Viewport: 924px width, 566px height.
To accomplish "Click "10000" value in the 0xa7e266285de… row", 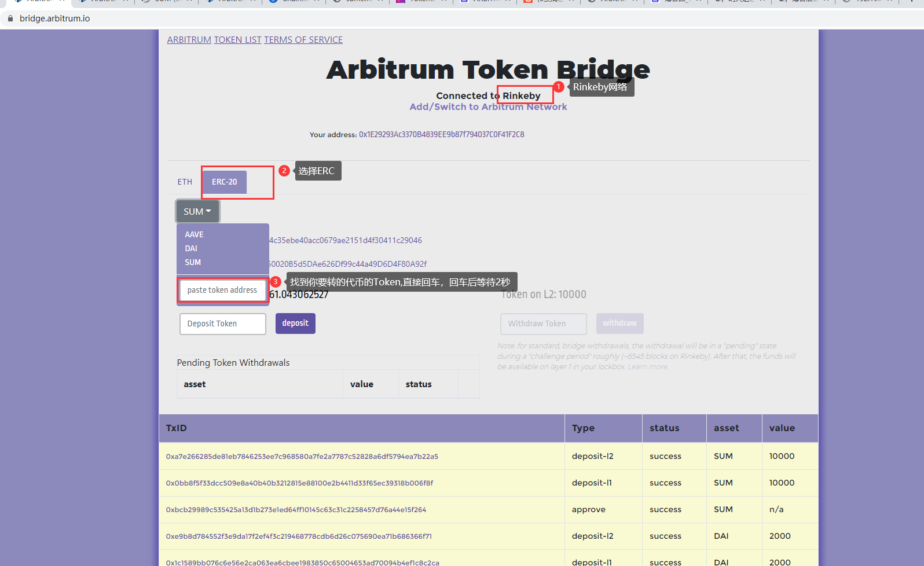I will (x=782, y=457).
